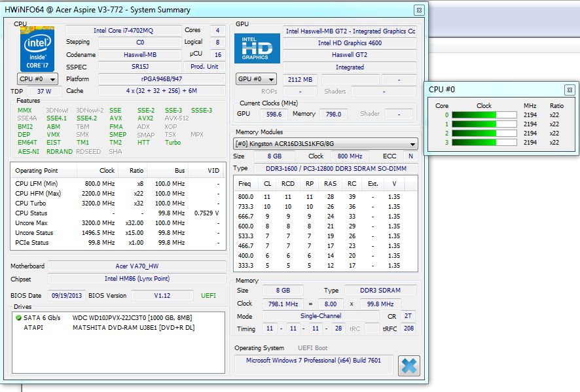The height and width of the screenshot is (392, 580).
Task: Click the Intel HD Graphics logo
Action: [257, 48]
